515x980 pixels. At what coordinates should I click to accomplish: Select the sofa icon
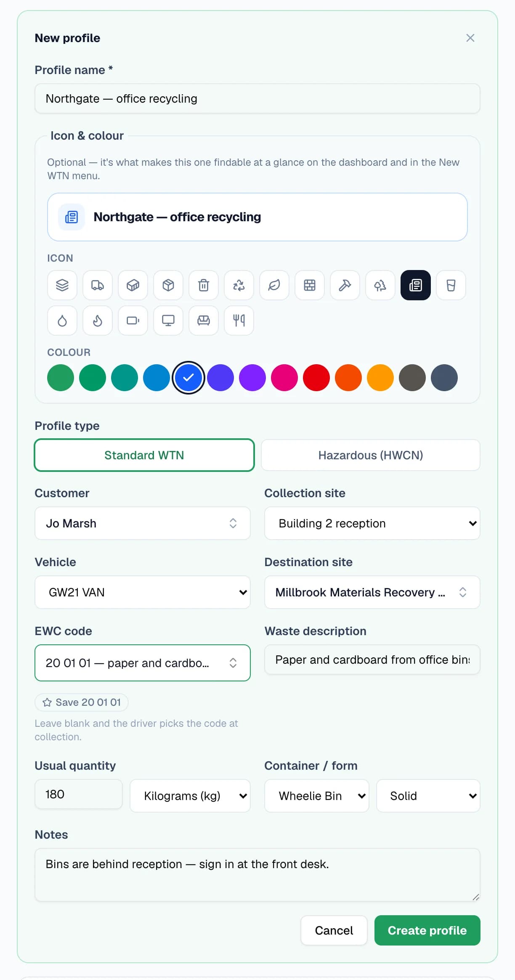tap(204, 320)
